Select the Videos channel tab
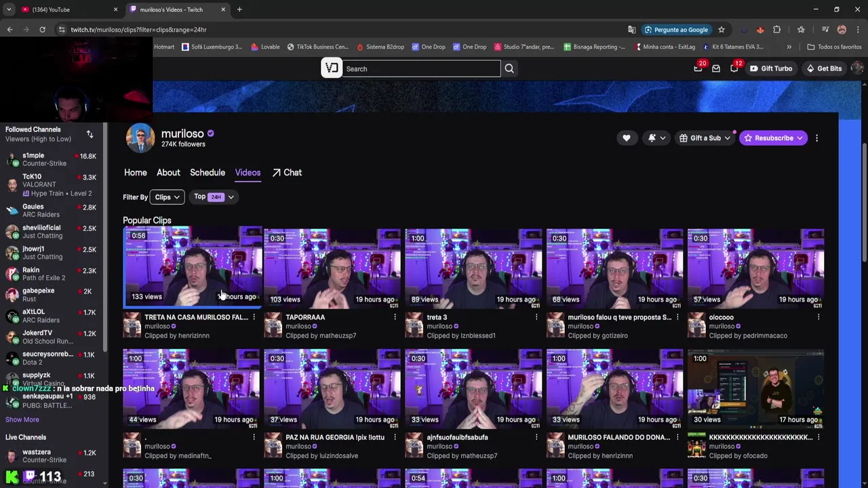 pos(248,173)
